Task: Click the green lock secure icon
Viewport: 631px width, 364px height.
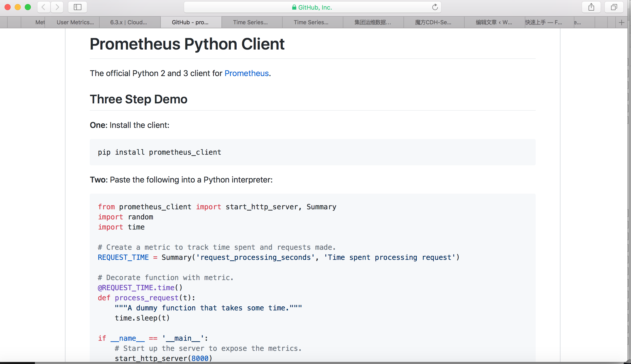Action: (x=294, y=7)
